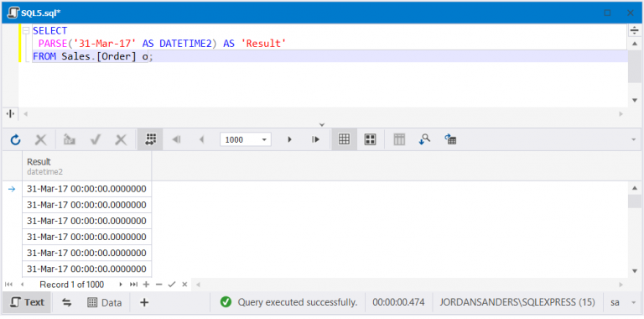Toggle paginal mode for the results grid
This screenshot has height=319, width=644.
150,139
